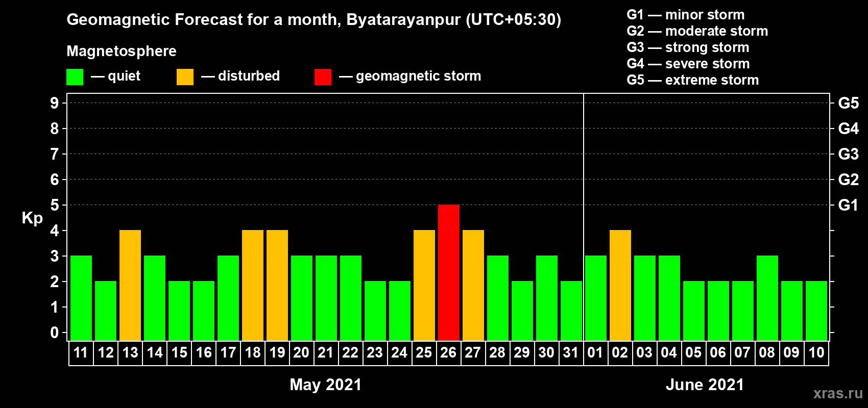Click the 'G5 — extreme storm' legend text
Image resolution: width=868 pixels, height=408 pixels.
pos(693,80)
